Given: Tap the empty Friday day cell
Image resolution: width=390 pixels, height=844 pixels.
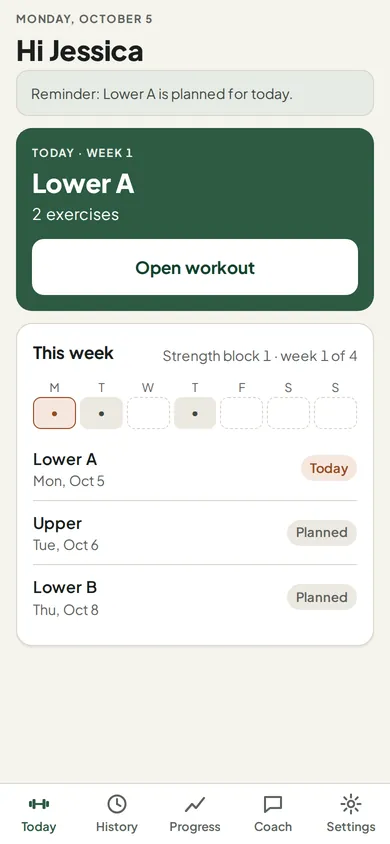Looking at the screenshot, I should (x=242, y=413).
